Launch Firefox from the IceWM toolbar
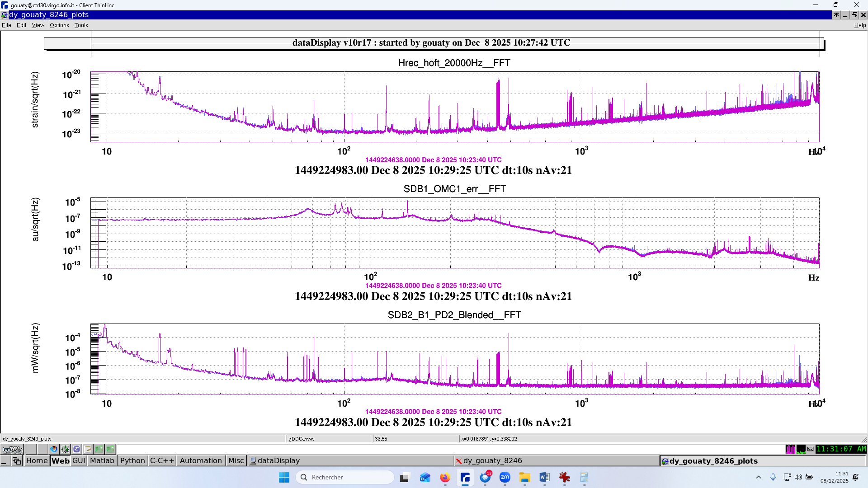Screen dimensions: 868x488 tap(54, 449)
